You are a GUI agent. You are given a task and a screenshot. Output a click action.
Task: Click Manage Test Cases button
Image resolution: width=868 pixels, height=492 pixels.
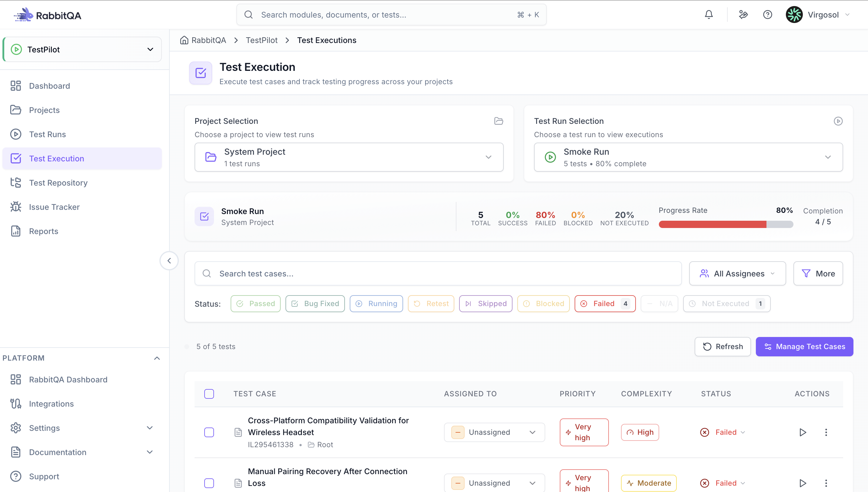tap(804, 346)
